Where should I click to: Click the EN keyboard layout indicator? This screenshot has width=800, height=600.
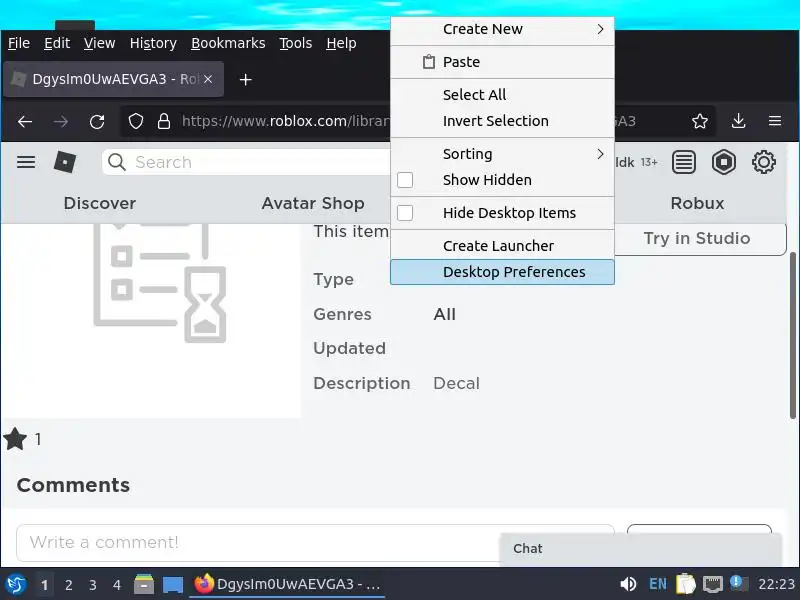[658, 584]
